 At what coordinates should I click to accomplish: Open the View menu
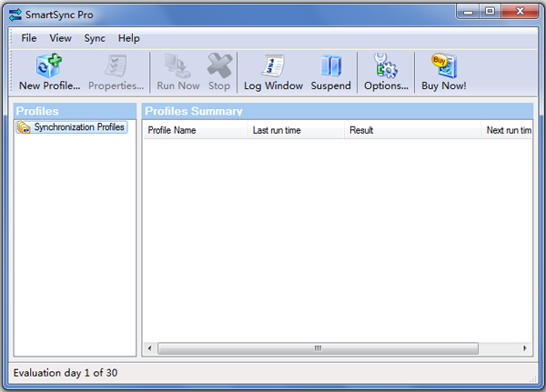60,38
